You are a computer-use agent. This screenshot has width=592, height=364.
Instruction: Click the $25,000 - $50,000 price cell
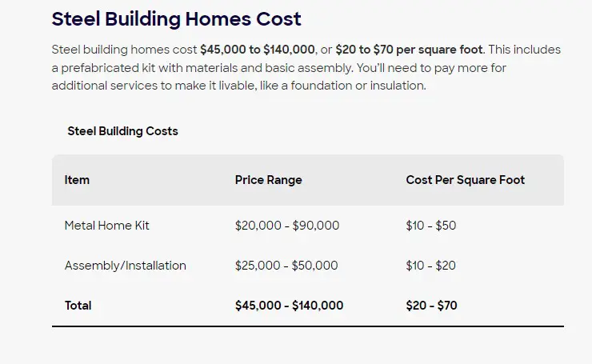pyautogui.click(x=286, y=266)
